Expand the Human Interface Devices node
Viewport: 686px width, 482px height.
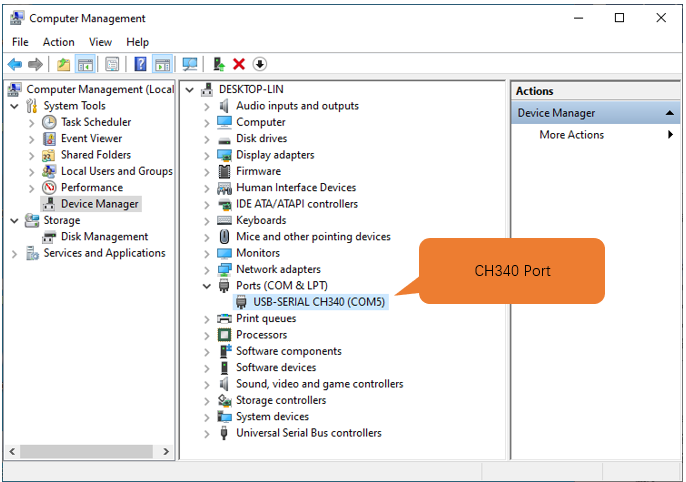pyautogui.click(x=206, y=188)
